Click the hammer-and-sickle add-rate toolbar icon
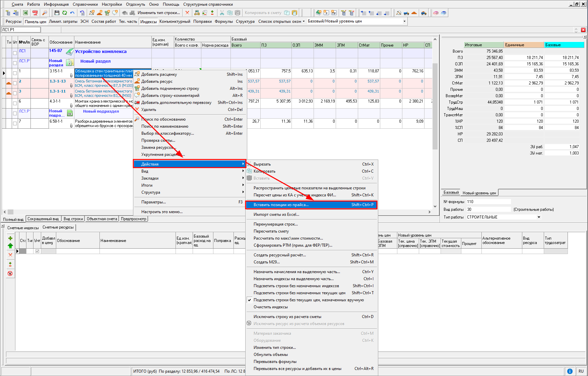 click(x=92, y=13)
